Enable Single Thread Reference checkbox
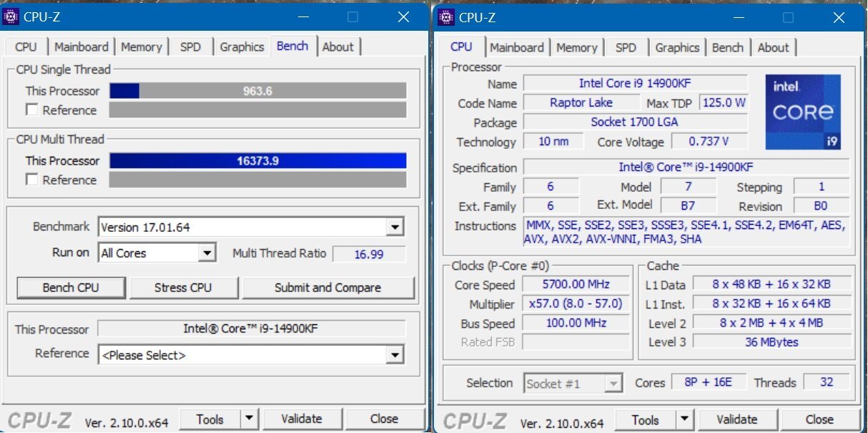This screenshot has width=868, height=433. point(31,110)
